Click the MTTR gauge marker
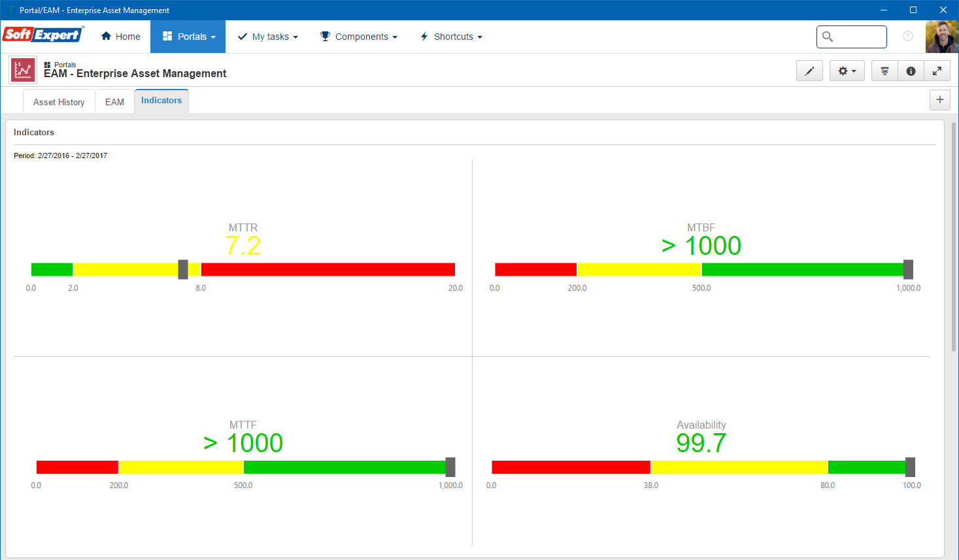959x560 pixels. point(183,269)
